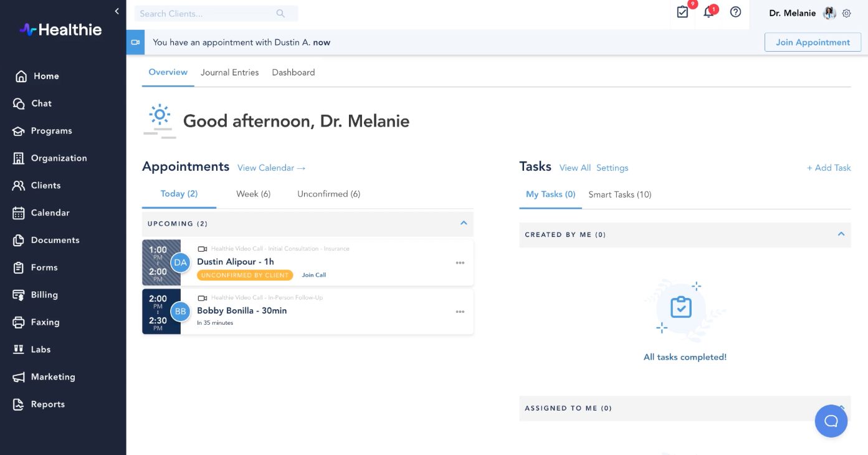868x455 pixels.
Task: Collapse the Created By Me section
Action: (x=841, y=234)
